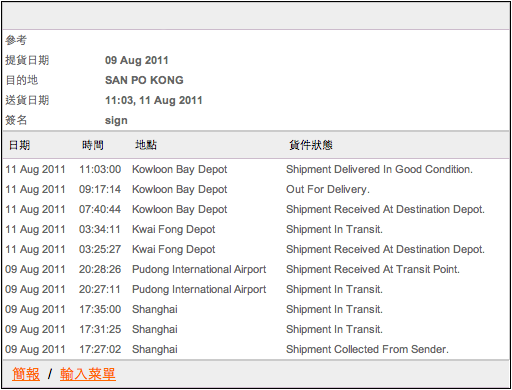Image resolution: width=512 pixels, height=390 pixels.
Task: Select the SAN PO KONG destination value
Action: (x=144, y=80)
